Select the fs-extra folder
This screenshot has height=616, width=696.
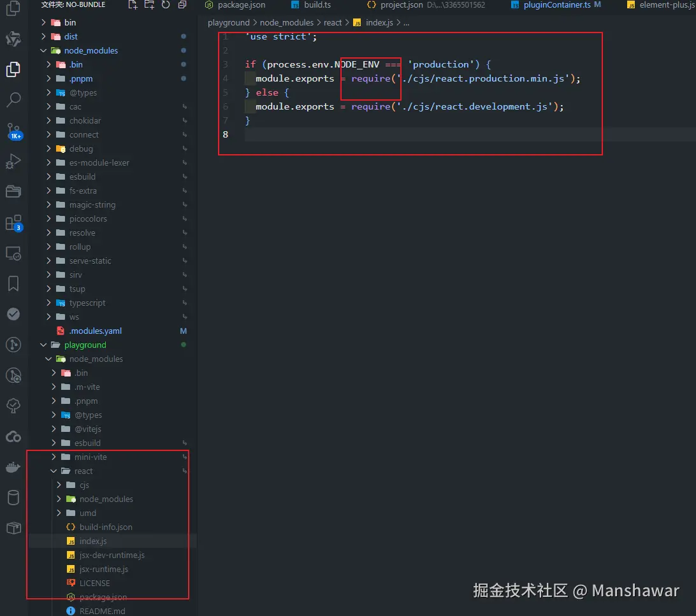tap(113, 190)
